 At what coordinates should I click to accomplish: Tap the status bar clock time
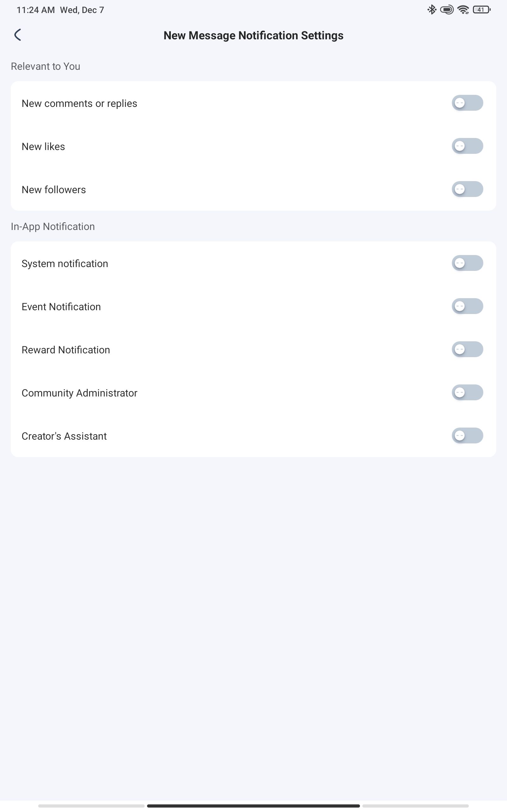(35, 10)
